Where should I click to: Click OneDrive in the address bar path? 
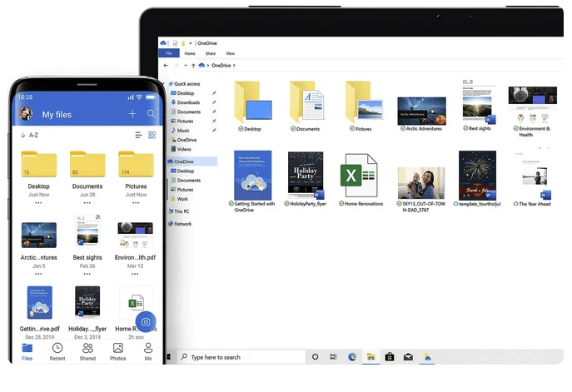tap(221, 65)
